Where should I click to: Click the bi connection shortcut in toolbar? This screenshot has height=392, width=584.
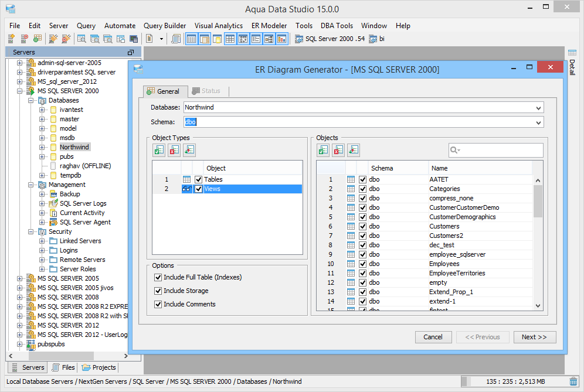click(376, 39)
